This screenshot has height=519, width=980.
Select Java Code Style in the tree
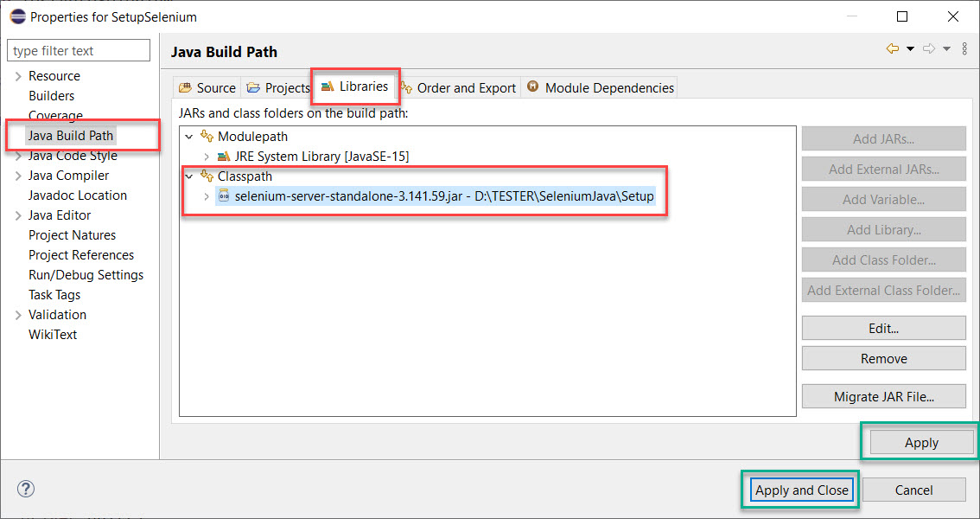(x=73, y=156)
